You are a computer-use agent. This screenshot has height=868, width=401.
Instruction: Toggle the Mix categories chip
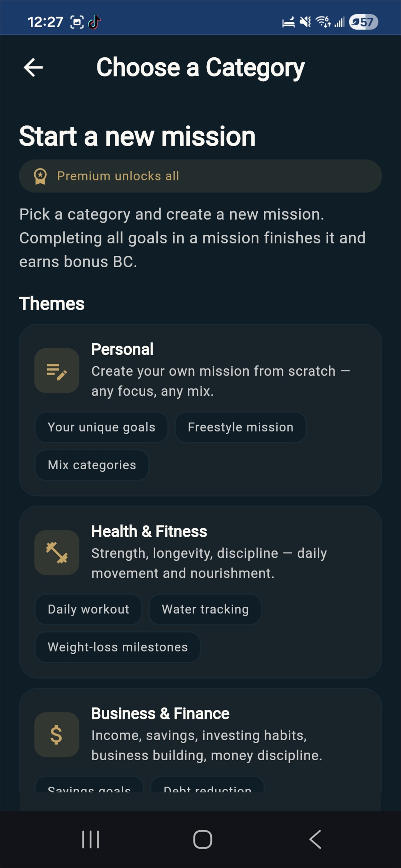point(91,465)
